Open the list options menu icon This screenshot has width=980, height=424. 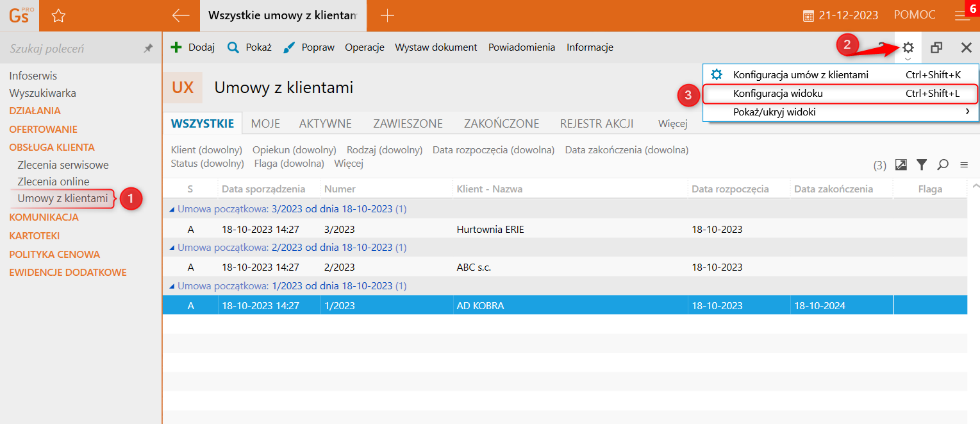tap(963, 165)
